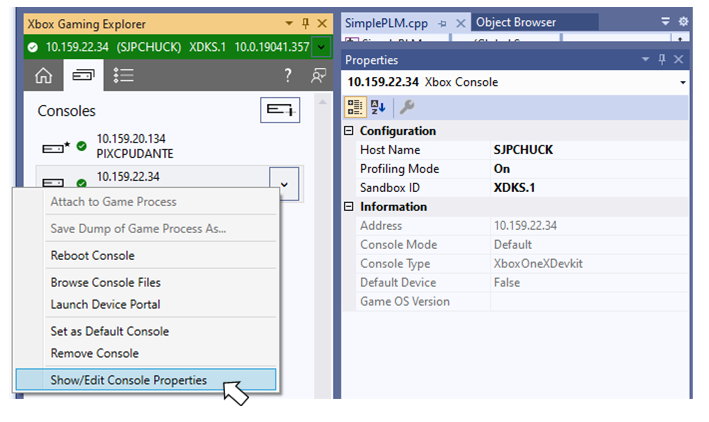709x422 pixels.
Task: Change Profiling Mode value On
Action: coord(501,169)
